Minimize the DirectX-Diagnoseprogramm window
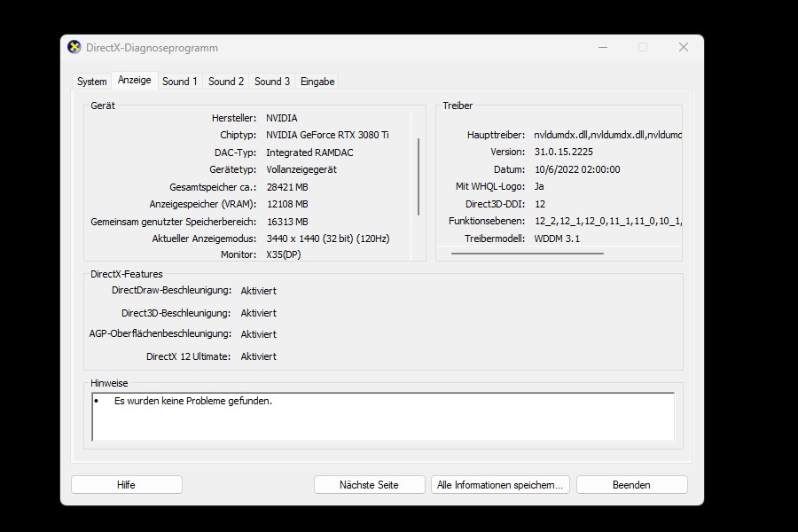The height and width of the screenshot is (532, 798). click(603, 47)
